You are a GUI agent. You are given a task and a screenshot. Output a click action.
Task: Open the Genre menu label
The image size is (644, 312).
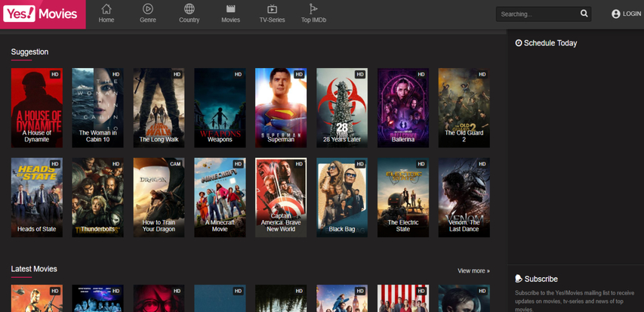pyautogui.click(x=148, y=20)
